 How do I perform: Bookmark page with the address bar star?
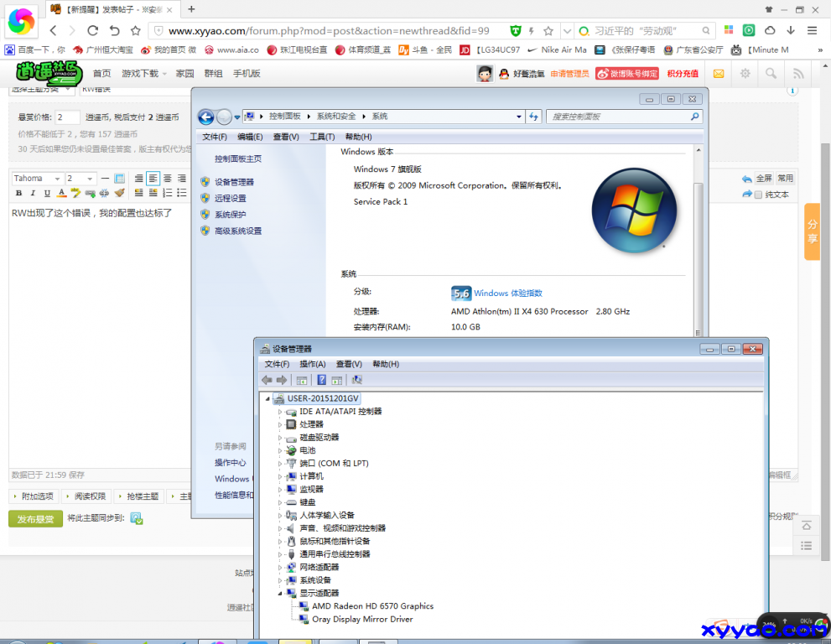548,30
